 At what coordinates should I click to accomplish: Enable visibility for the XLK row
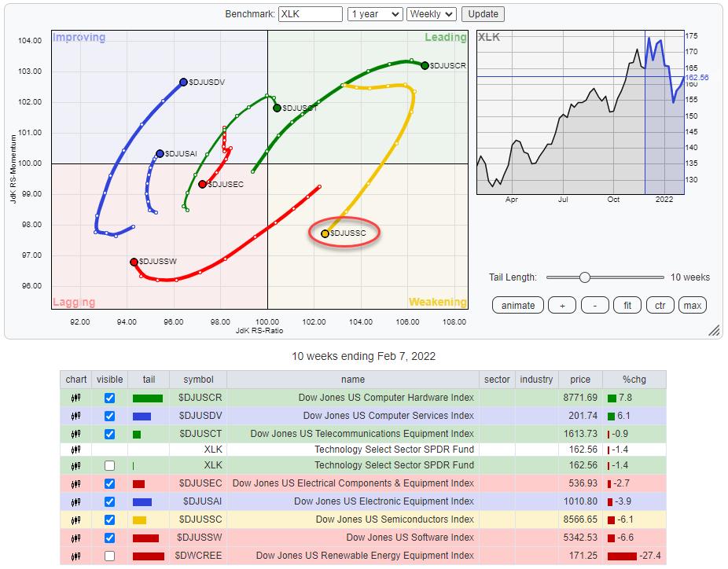109,465
